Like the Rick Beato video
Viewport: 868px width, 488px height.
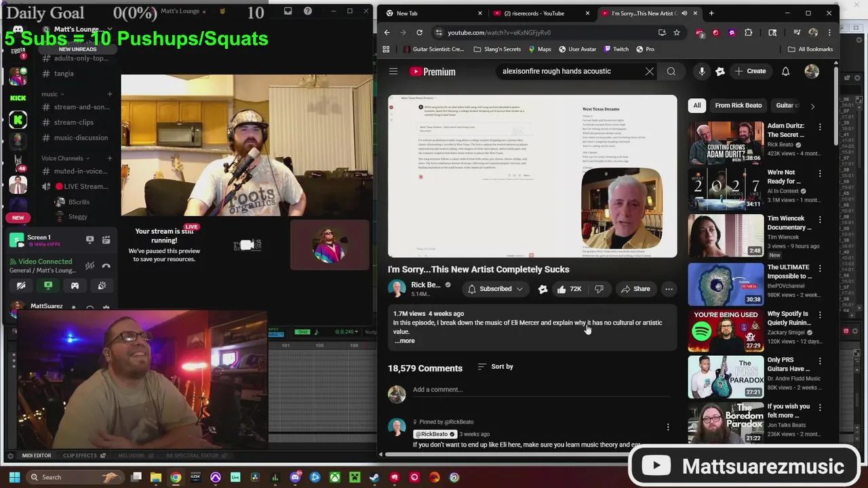pos(568,289)
